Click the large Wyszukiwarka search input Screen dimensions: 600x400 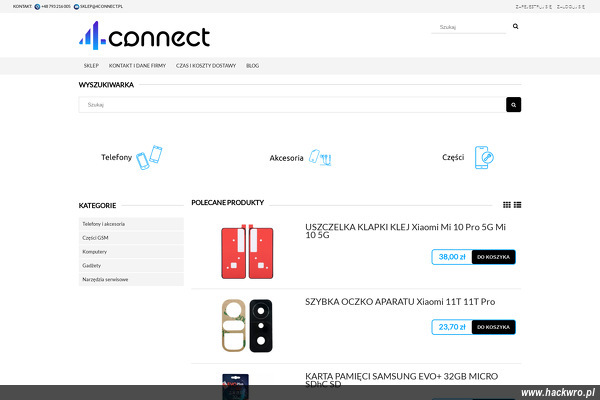(x=292, y=104)
